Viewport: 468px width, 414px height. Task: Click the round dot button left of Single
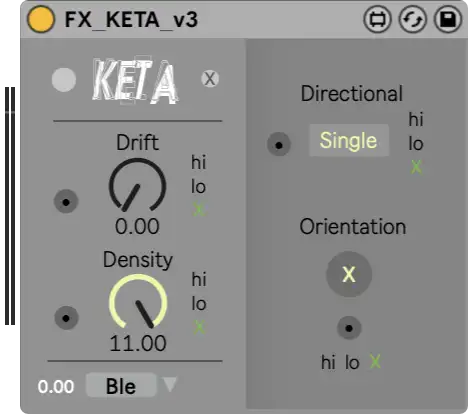(x=279, y=144)
